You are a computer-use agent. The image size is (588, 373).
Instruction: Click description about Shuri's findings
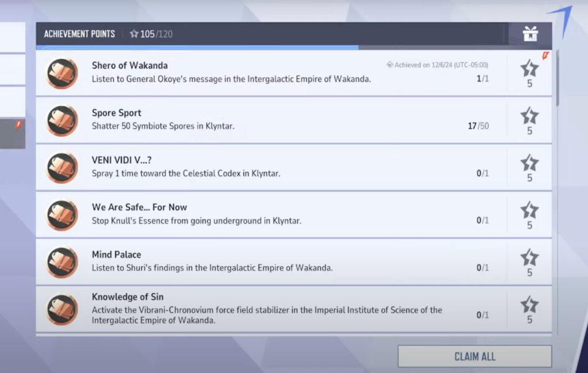click(x=212, y=268)
